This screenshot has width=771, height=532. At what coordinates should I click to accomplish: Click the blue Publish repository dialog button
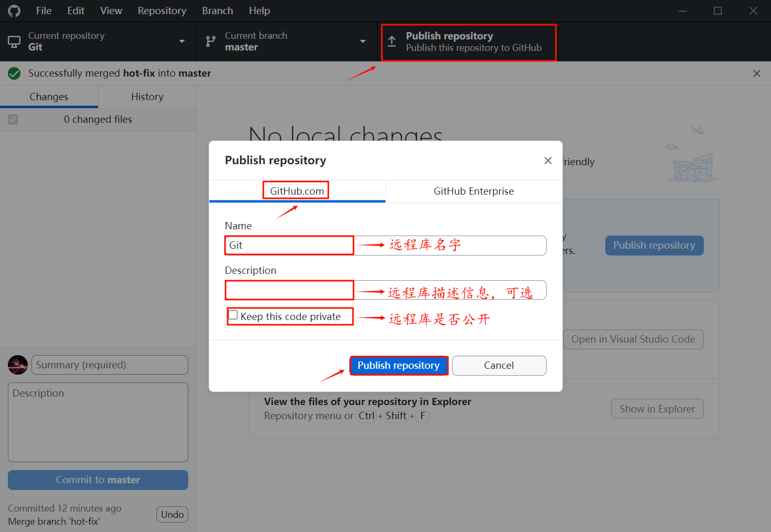click(399, 365)
